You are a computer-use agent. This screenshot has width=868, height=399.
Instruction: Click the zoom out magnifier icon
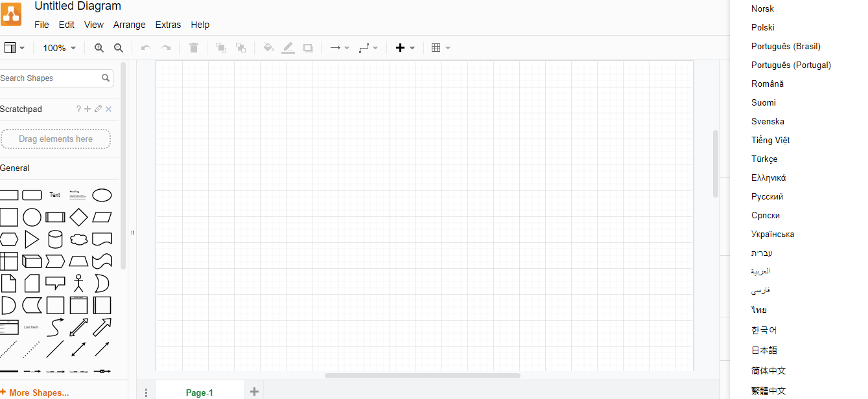coord(119,48)
